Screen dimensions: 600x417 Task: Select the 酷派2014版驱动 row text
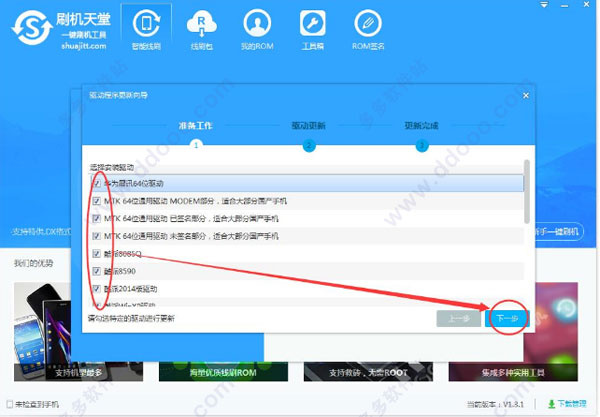click(130, 289)
